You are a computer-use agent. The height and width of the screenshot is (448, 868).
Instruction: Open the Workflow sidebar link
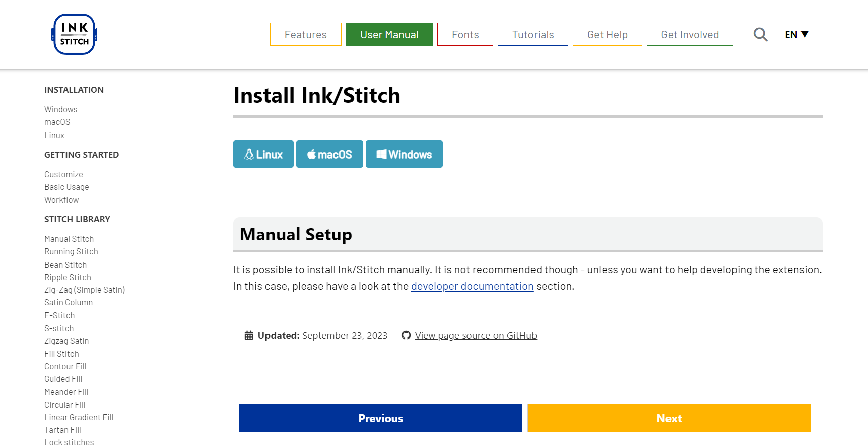[61, 200]
